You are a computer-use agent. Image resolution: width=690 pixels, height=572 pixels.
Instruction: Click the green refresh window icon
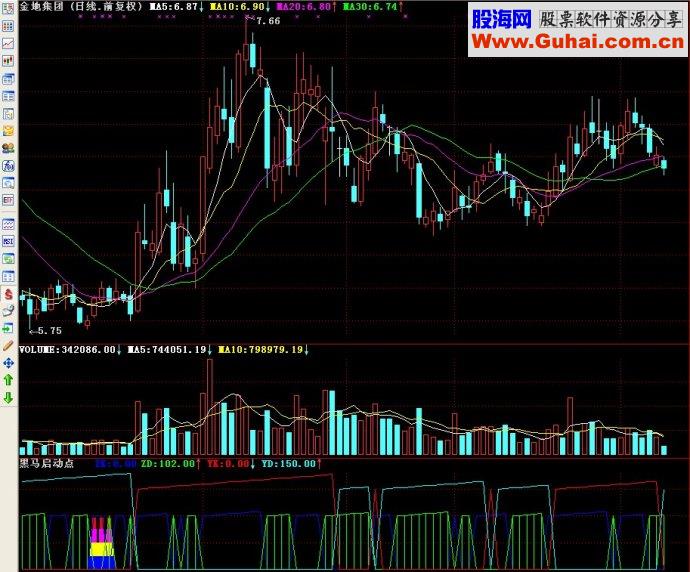(8, 259)
